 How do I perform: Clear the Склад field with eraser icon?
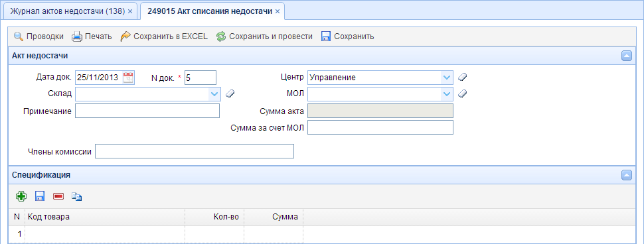(230, 94)
